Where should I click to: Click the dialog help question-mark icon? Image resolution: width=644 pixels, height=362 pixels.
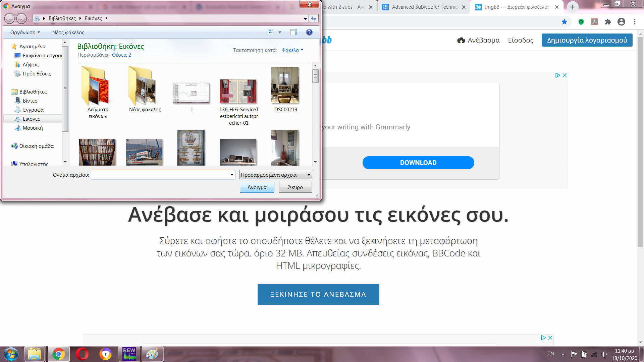coord(309,32)
